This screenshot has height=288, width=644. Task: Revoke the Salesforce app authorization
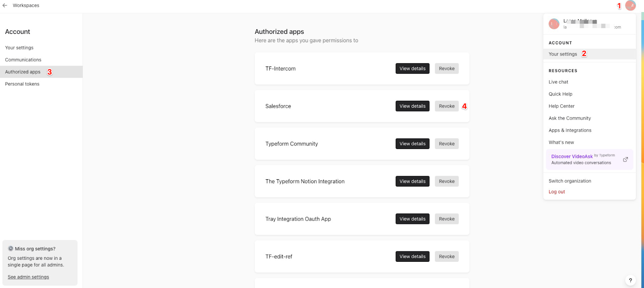[447, 106]
